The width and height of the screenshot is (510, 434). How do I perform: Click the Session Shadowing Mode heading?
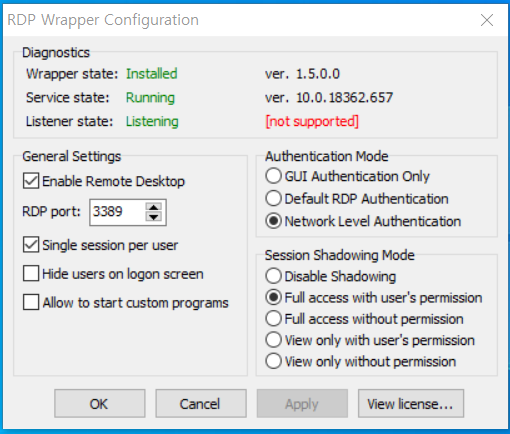pos(340,255)
